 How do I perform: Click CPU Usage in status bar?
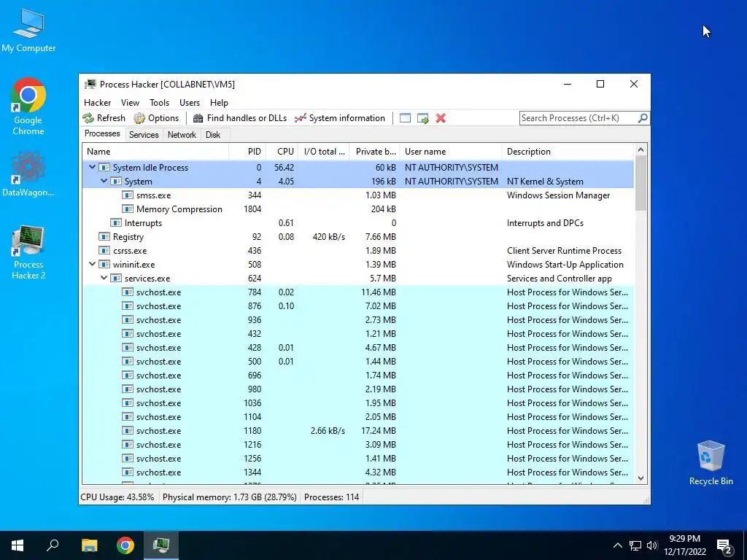(117, 497)
